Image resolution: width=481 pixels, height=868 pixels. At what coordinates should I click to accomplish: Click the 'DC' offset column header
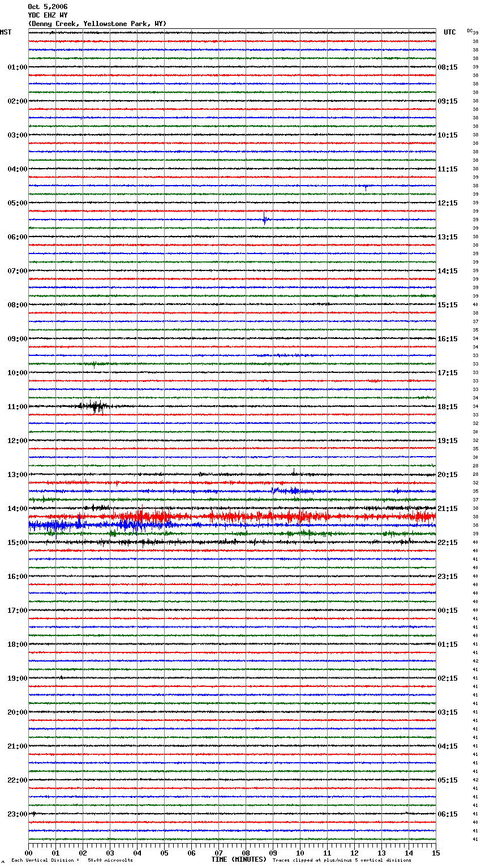[x=470, y=31]
